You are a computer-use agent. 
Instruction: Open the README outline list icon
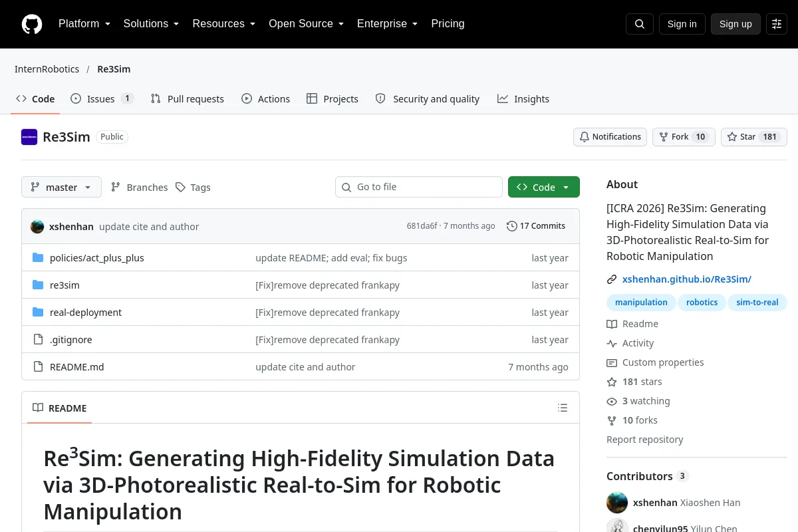[x=563, y=408]
